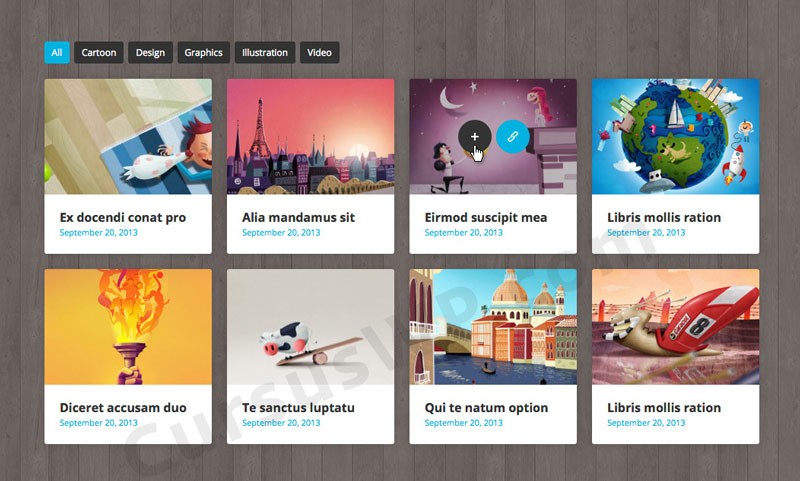Choose the Illustration filter
This screenshot has height=481, width=800.
click(x=265, y=52)
